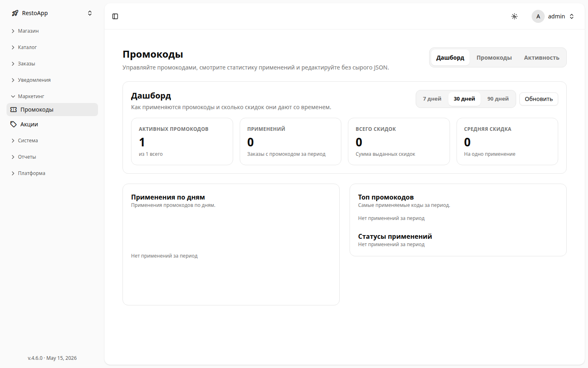Switch to the Активность tab
The image size is (588, 368).
pyautogui.click(x=541, y=58)
